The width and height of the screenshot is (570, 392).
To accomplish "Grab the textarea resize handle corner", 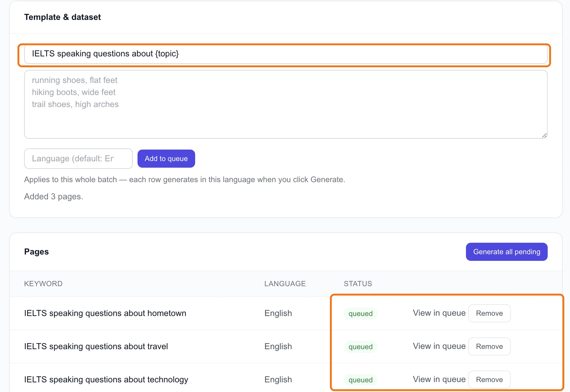I will tap(544, 135).
